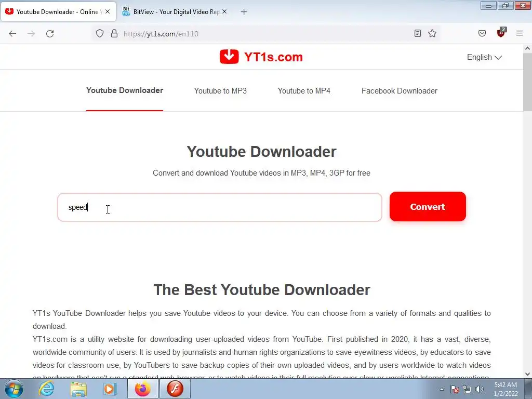Click the forward navigation arrow
Viewport: 532px width, 399px height.
pos(31,34)
